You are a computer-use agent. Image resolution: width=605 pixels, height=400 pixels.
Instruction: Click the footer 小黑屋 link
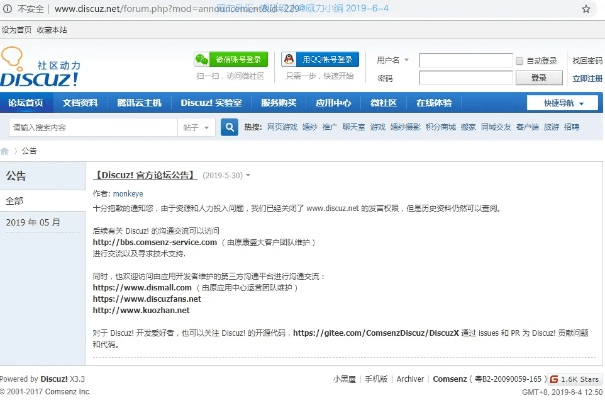coord(344,379)
